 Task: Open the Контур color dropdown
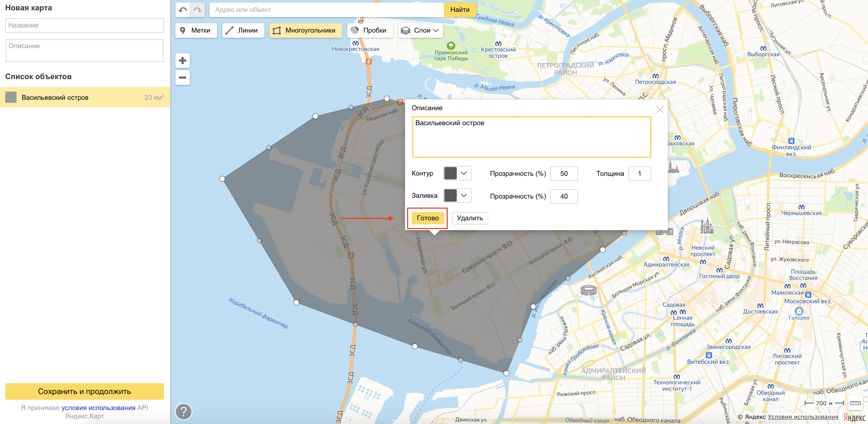(x=457, y=173)
